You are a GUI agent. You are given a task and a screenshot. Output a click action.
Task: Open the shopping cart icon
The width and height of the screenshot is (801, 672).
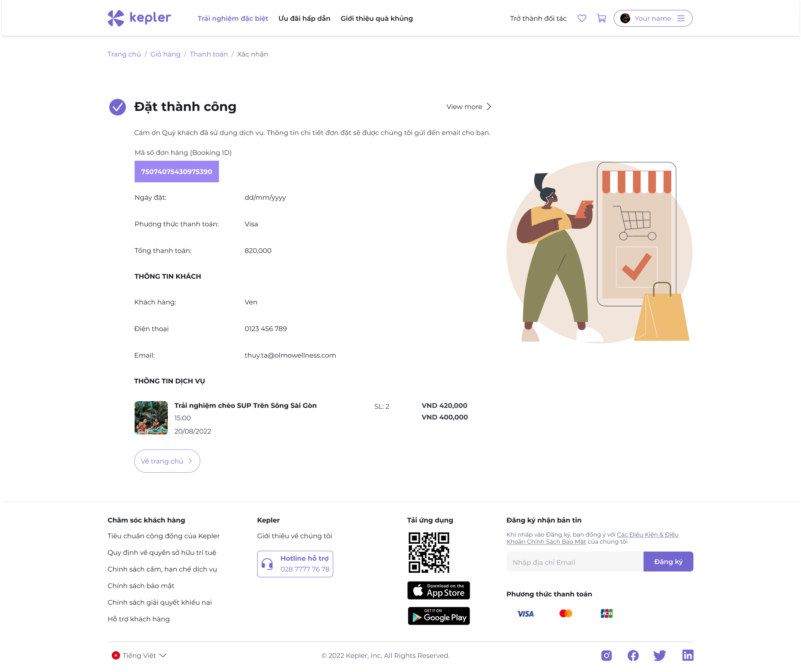(x=601, y=18)
